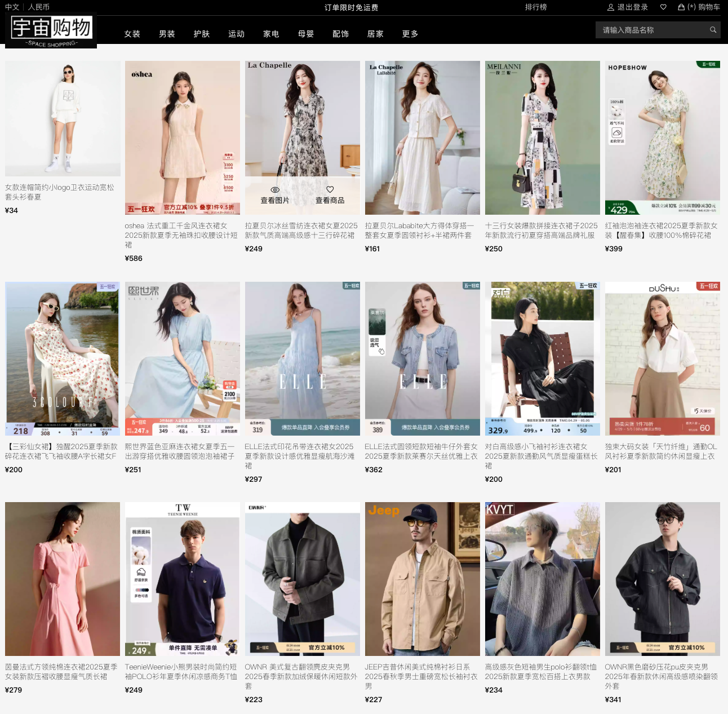Select the 女装 category
Image resolution: width=728 pixels, height=714 pixels.
point(132,34)
